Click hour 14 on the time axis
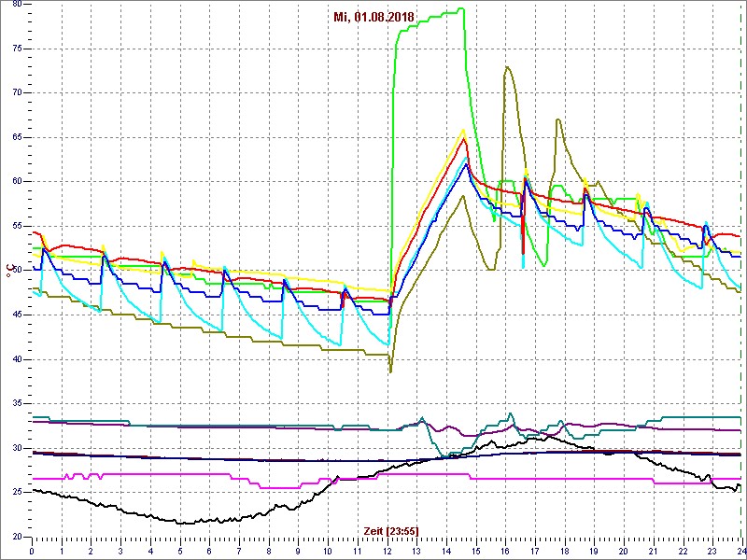 click(x=446, y=550)
